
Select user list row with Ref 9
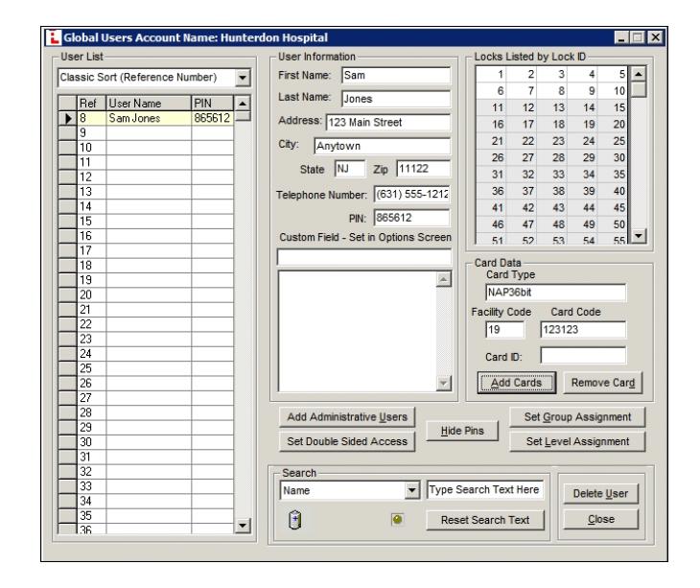146,133
